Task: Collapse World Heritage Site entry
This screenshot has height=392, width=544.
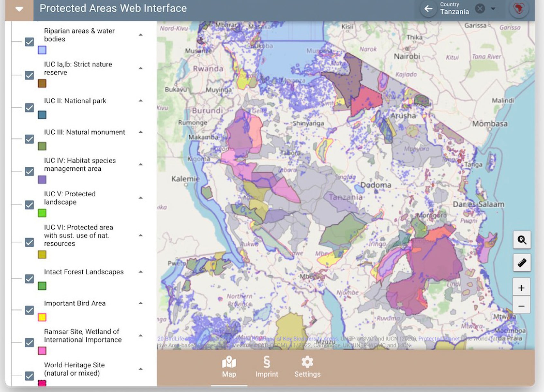Action: click(x=141, y=369)
